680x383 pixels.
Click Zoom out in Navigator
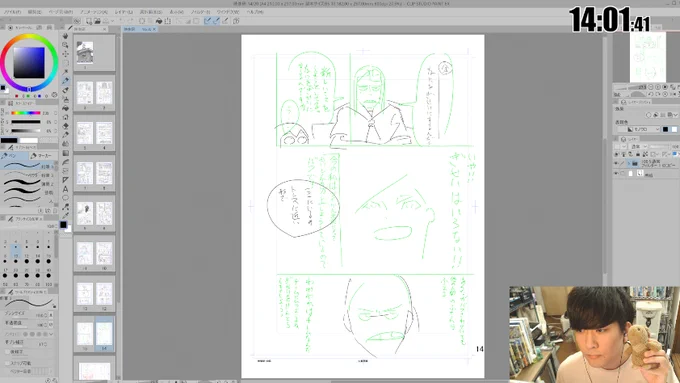(651, 87)
